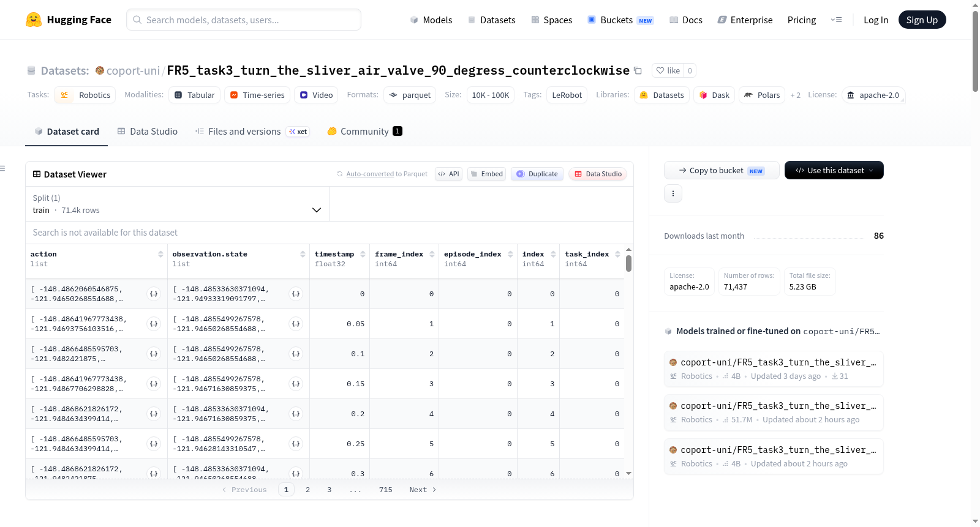
Task: Expand observation.state JSON in timestamp 0.25 row
Action: pos(296,444)
